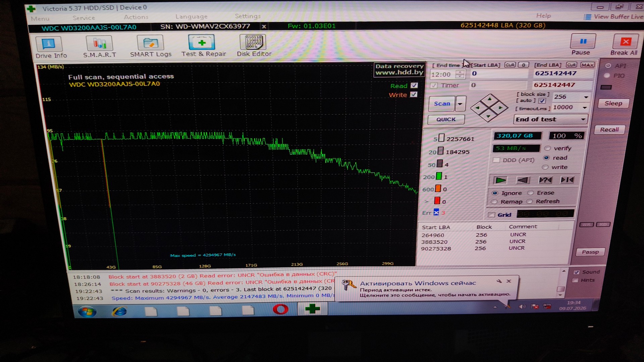Select Victoria in the taskbar
Viewport: 644px width, 362px height.
[x=312, y=309]
